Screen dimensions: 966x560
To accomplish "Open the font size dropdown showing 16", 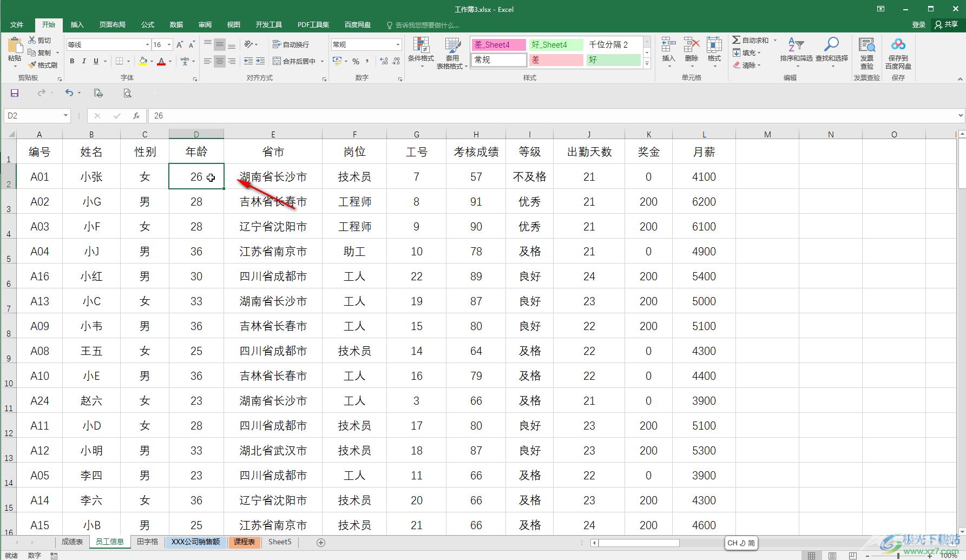I will tap(169, 44).
